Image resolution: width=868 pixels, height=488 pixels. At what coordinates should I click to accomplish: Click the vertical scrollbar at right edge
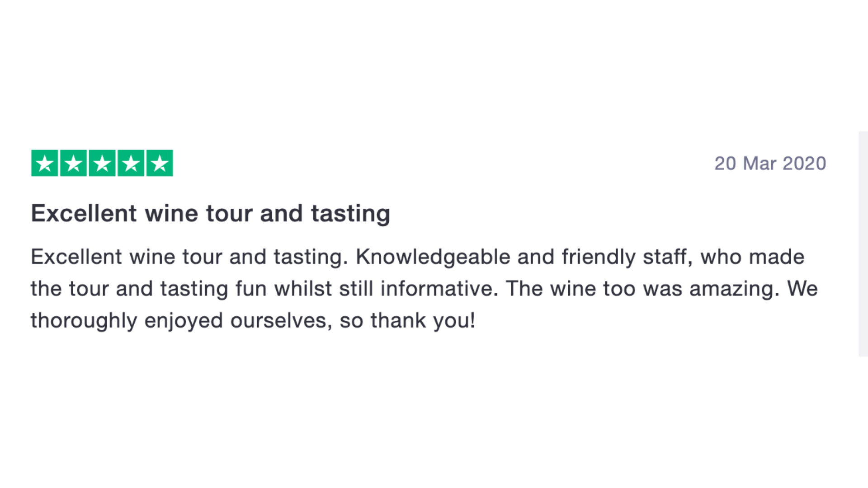click(x=863, y=244)
